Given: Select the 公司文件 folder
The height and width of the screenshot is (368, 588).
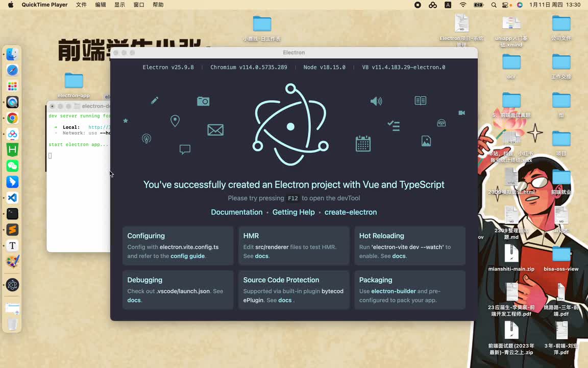Looking at the screenshot, I should tap(561, 28).
